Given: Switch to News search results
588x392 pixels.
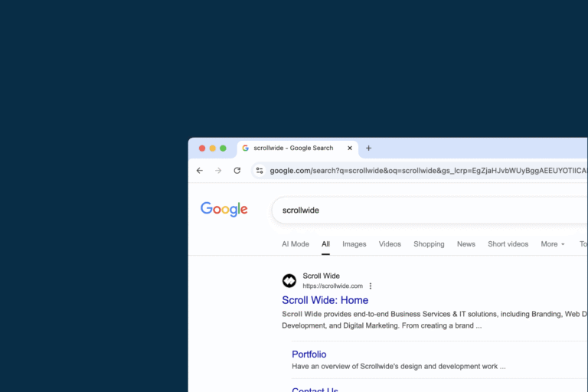Looking at the screenshot, I should (x=465, y=244).
